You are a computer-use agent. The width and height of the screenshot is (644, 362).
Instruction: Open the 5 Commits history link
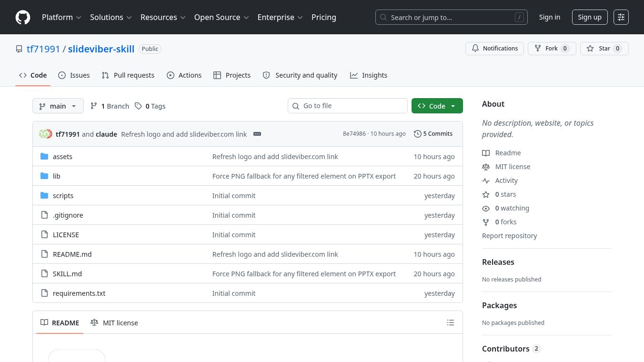point(433,134)
